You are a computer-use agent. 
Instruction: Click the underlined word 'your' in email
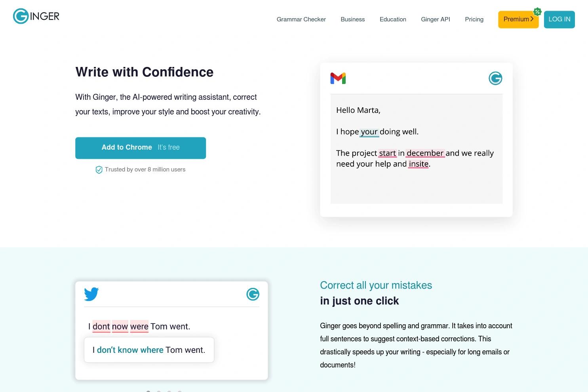pos(369,132)
